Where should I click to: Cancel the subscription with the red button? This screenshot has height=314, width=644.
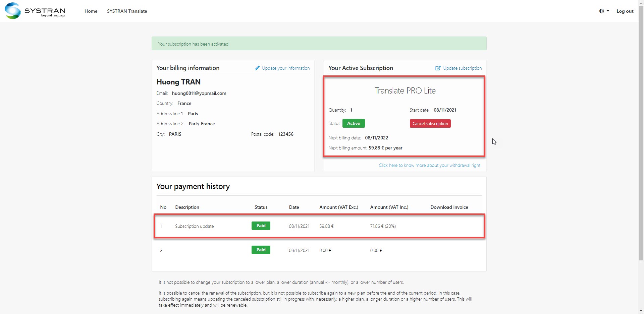point(430,124)
